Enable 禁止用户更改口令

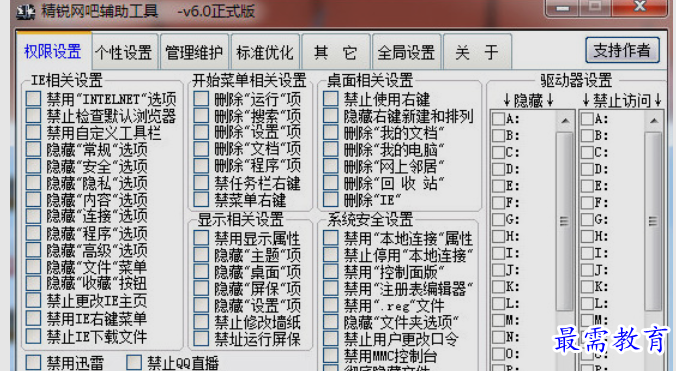pos(331,339)
